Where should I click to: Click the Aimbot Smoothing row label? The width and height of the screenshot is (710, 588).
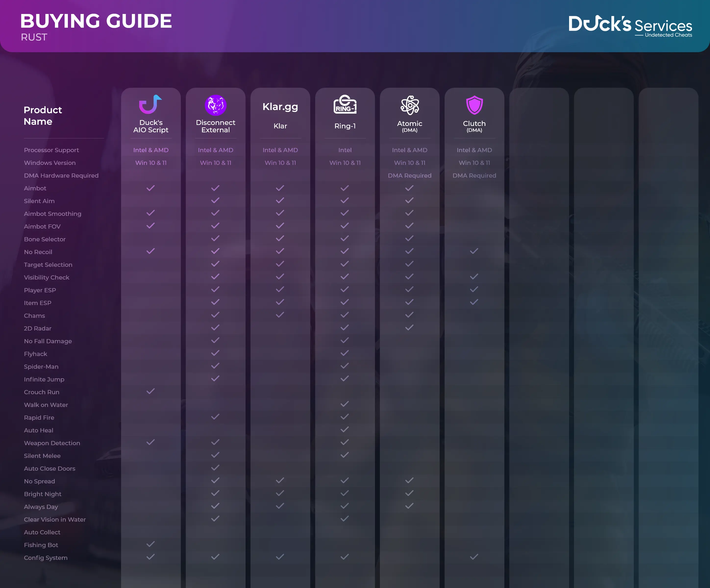53,214
